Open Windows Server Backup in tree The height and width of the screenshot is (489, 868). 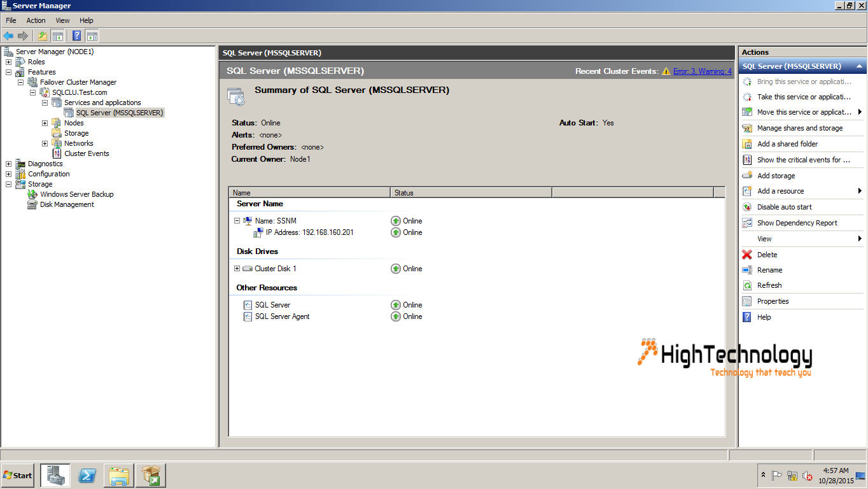coord(76,194)
